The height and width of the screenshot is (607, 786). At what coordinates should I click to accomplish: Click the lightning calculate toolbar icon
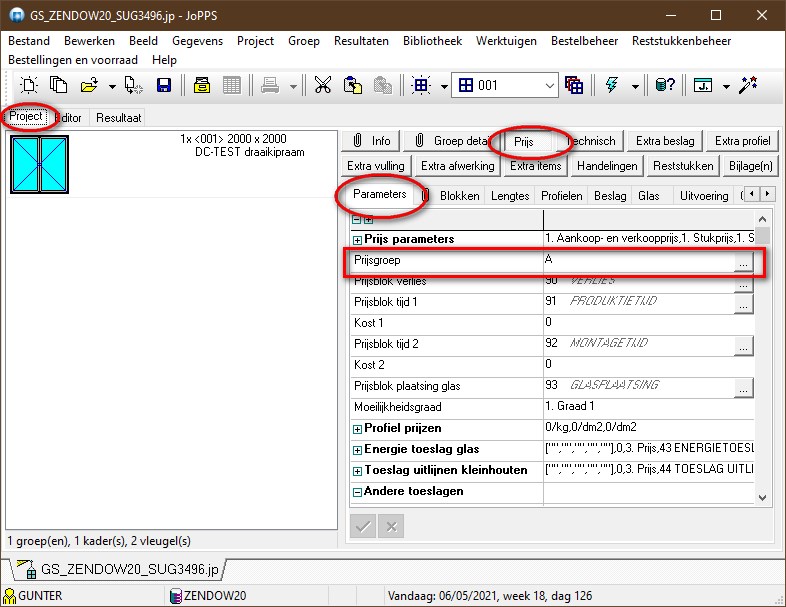pyautogui.click(x=612, y=85)
